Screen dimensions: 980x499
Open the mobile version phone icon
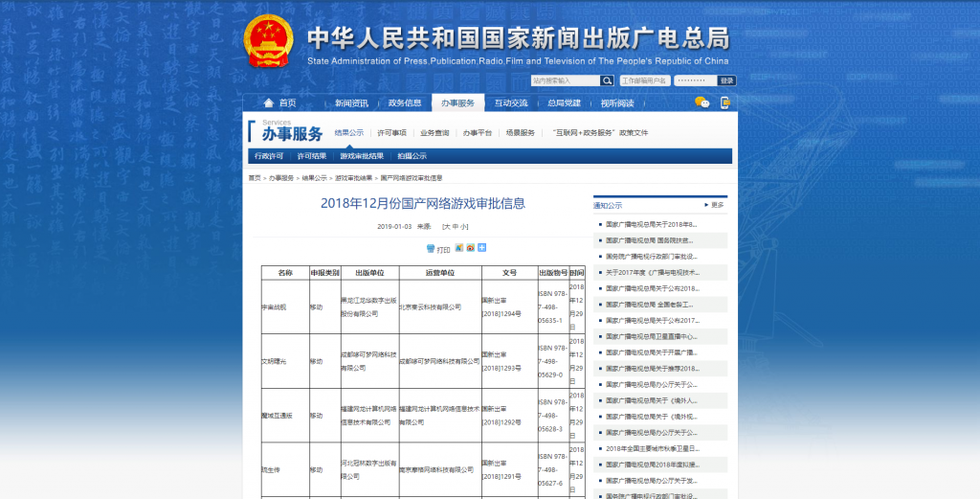point(725,102)
